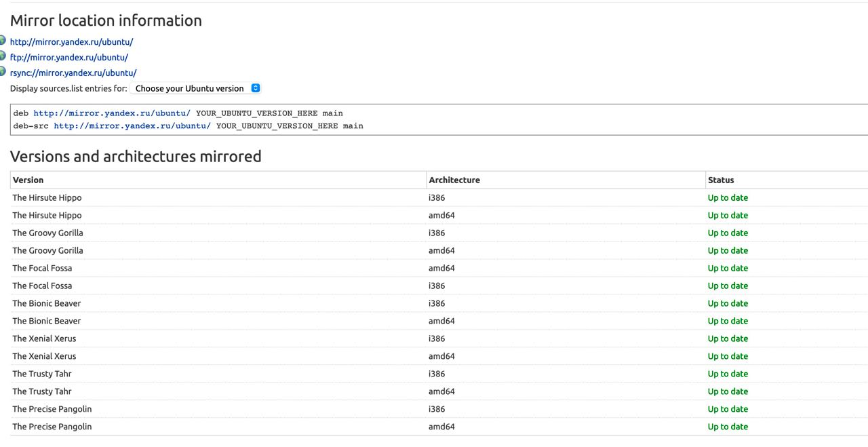Viewport: 868px width, 447px height.
Task: Click Up to date for Trusty Tahr amd64
Action: point(728,391)
